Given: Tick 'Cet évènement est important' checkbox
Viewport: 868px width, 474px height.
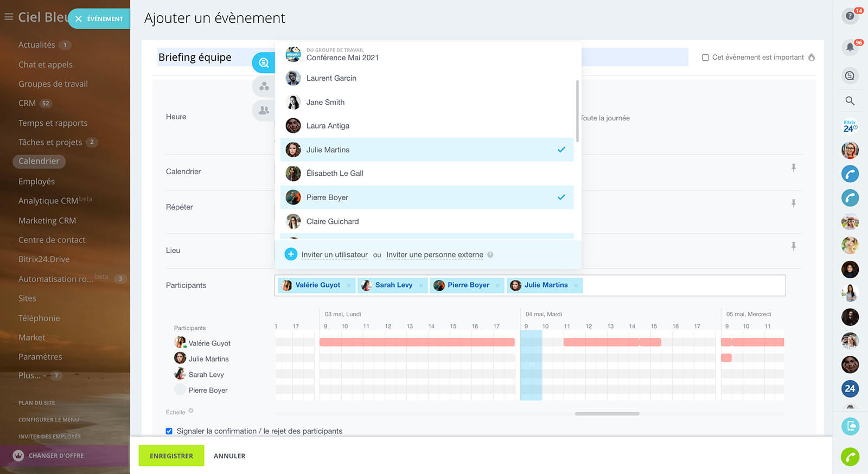Looking at the screenshot, I should click(705, 57).
